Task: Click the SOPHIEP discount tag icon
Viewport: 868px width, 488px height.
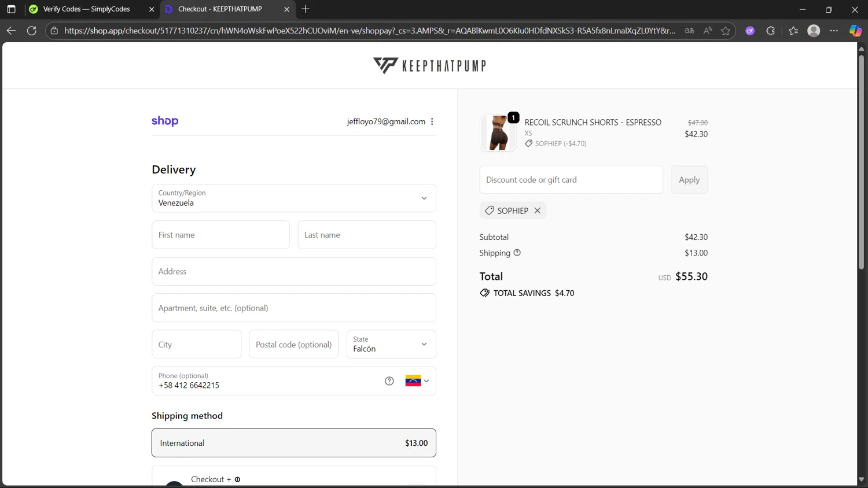Action: click(490, 210)
